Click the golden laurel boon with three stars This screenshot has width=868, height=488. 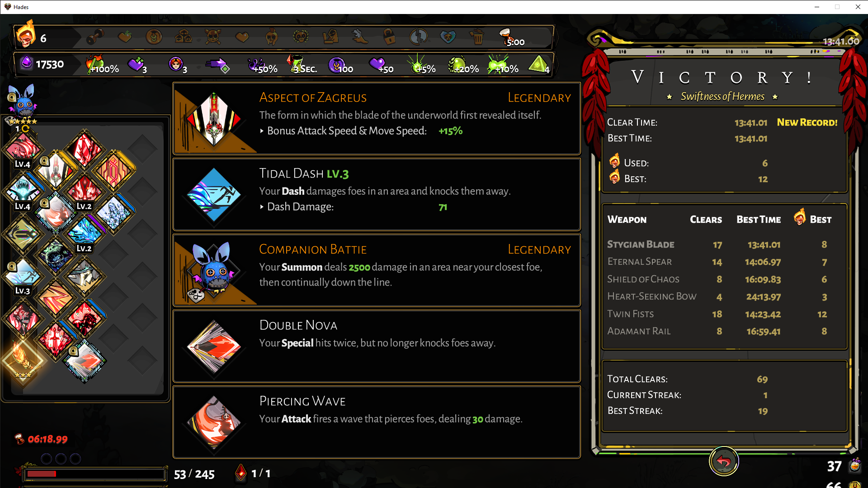(22, 360)
